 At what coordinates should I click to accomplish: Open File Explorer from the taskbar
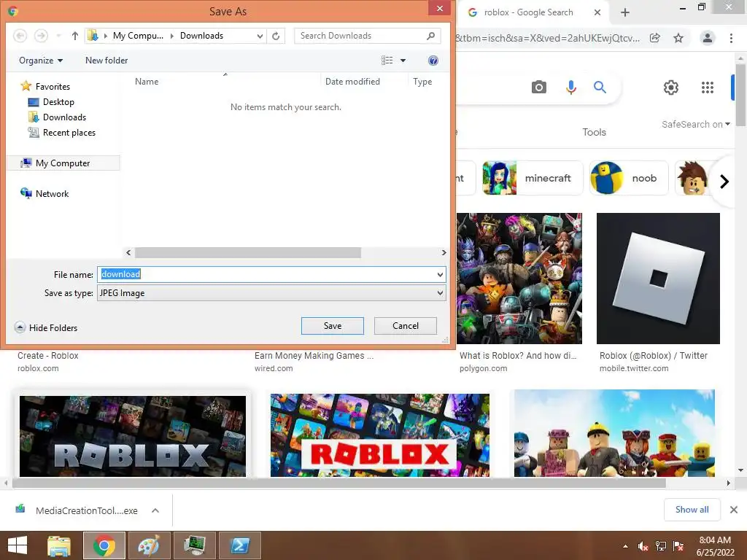click(x=59, y=545)
